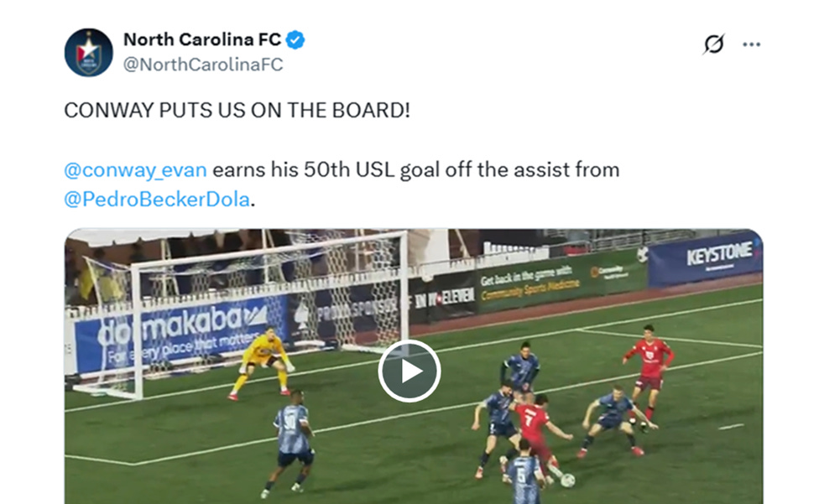Screen dimensions: 819x504
Task: Click the blue verified badge
Action: [295, 39]
